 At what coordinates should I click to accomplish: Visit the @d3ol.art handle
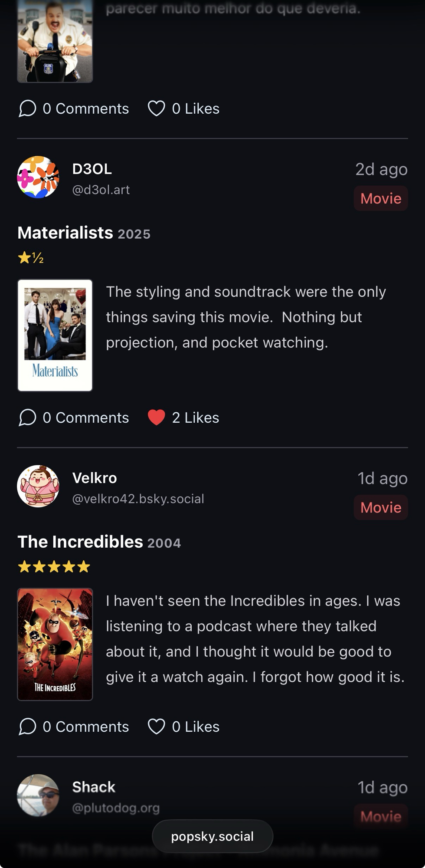[101, 190]
